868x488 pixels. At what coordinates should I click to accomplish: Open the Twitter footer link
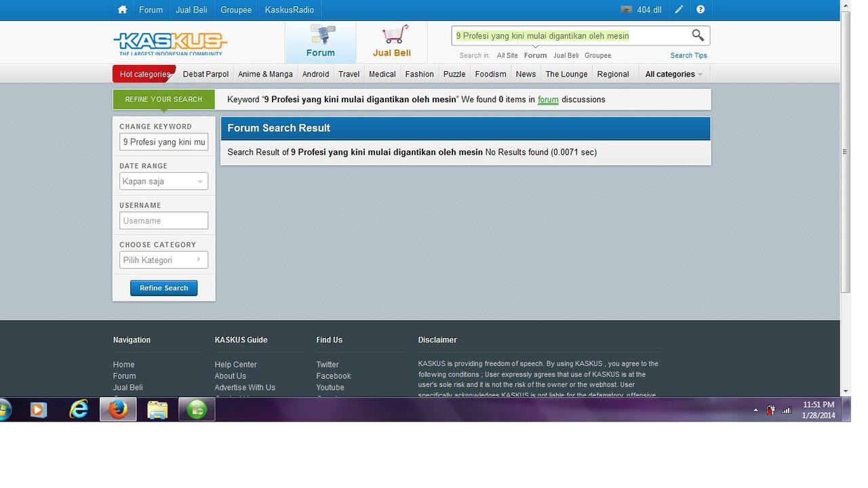pyautogui.click(x=327, y=365)
